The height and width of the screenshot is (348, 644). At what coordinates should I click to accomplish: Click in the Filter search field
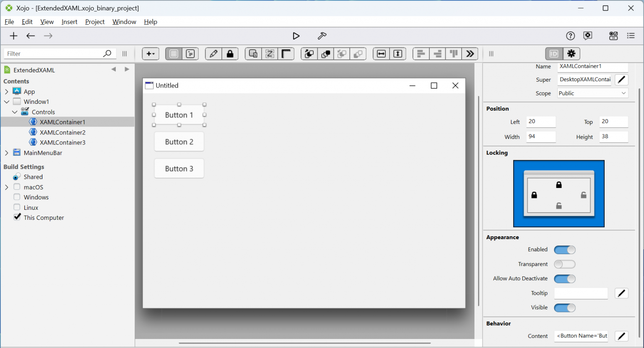point(55,53)
